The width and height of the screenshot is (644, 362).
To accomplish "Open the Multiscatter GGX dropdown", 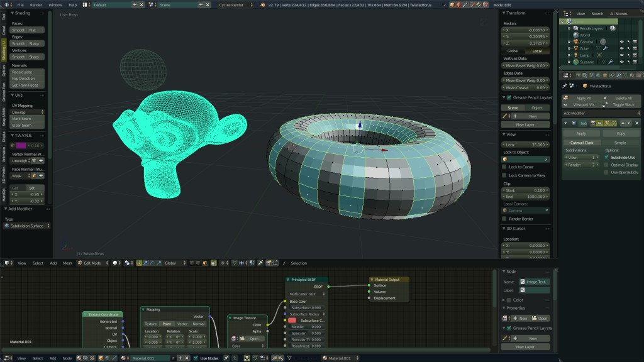I will point(306,294).
